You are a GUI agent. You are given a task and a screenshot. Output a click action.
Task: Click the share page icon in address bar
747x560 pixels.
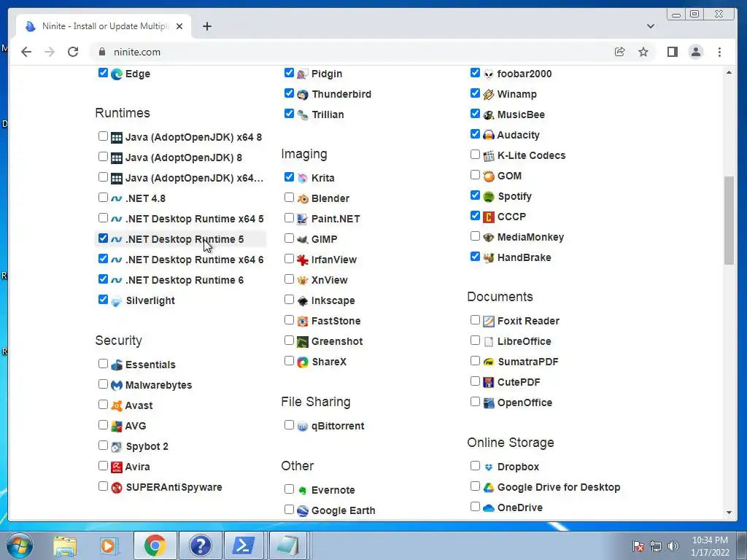[619, 52]
